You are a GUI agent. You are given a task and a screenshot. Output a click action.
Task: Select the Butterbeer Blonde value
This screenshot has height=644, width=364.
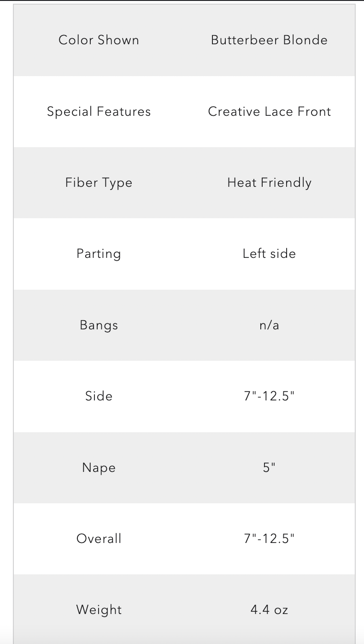(x=269, y=40)
